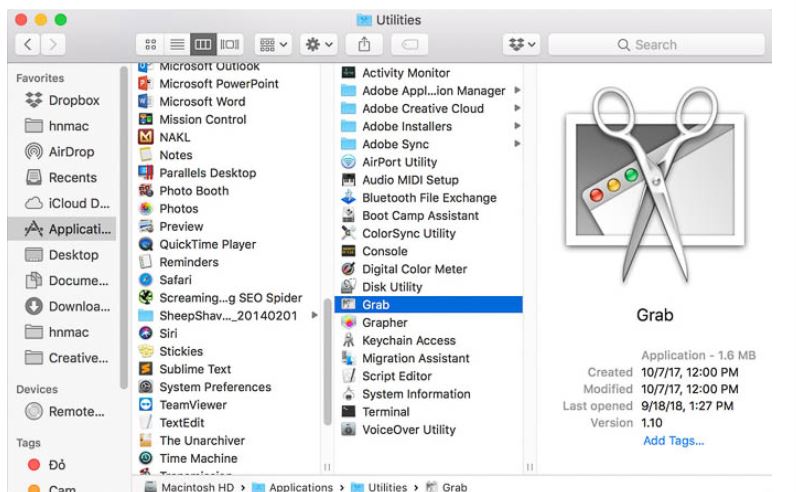This screenshot has width=796, height=492.
Task: Select Activity Monitor utility
Action: (396, 73)
